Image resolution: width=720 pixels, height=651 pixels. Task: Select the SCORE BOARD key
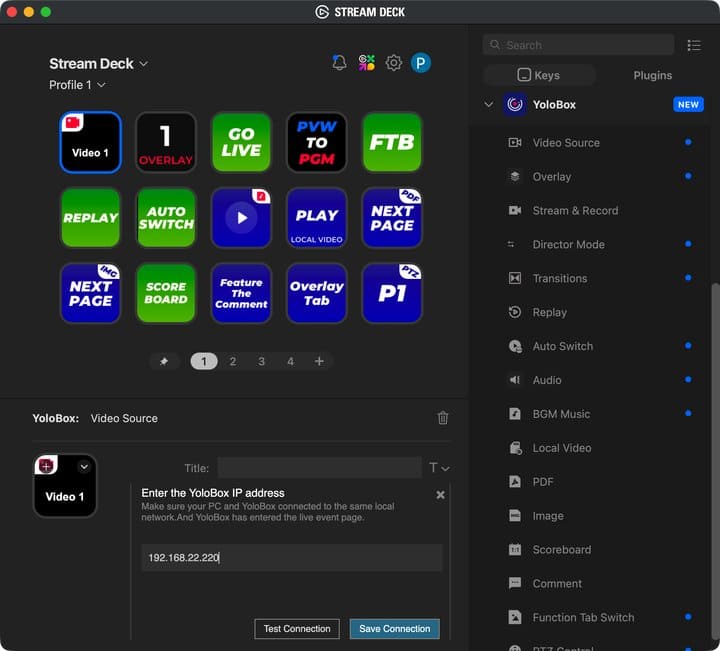pyautogui.click(x=166, y=293)
